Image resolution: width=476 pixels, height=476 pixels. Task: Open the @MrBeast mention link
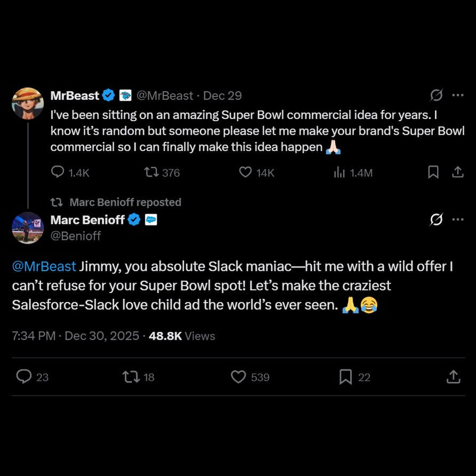(x=44, y=267)
